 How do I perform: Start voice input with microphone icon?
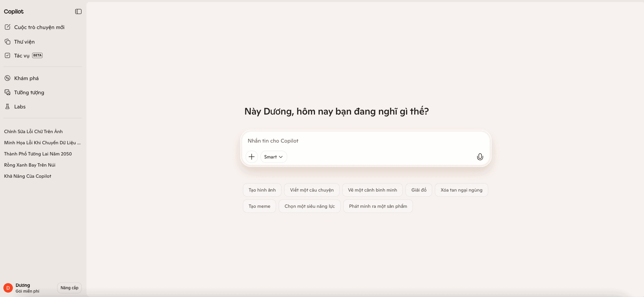[480, 157]
